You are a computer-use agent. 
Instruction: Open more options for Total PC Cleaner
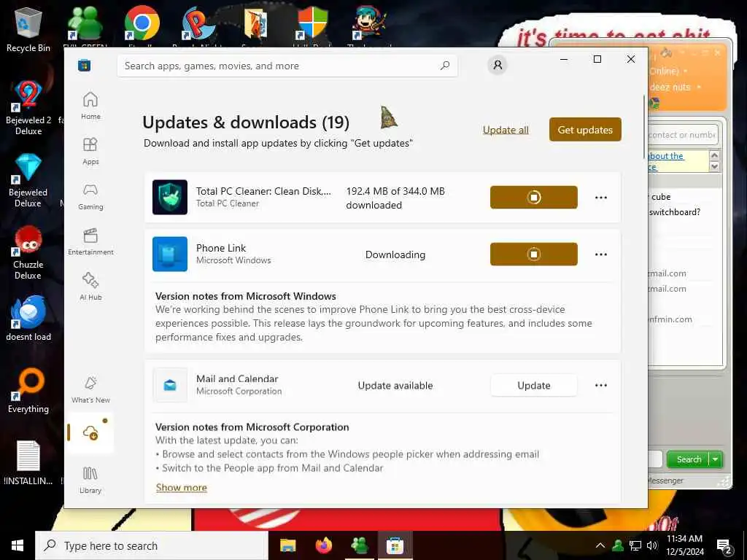click(x=601, y=197)
